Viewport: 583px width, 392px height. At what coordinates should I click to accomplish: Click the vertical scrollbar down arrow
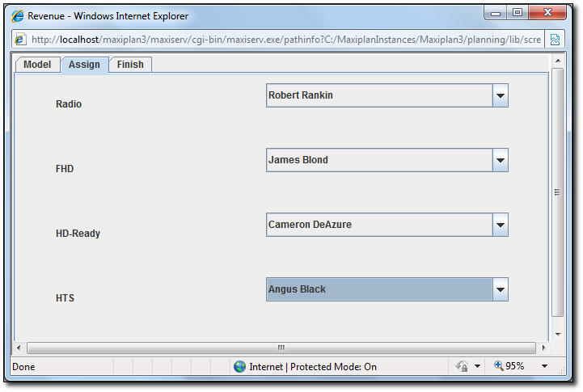557,333
